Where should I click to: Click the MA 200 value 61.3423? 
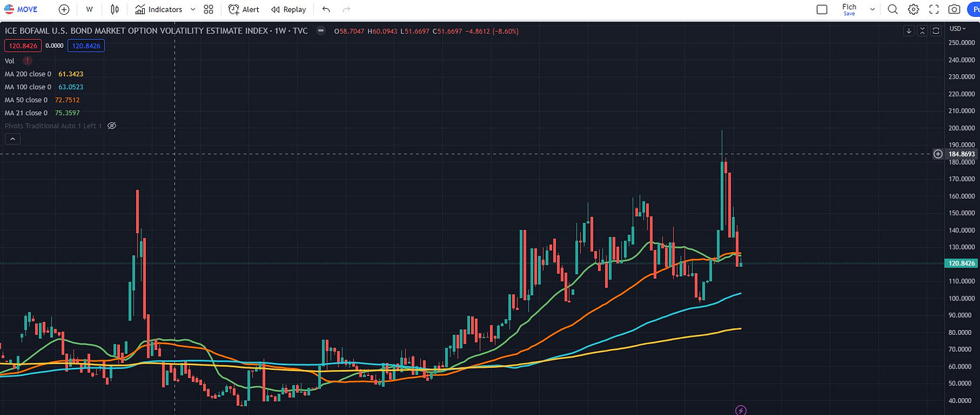[71, 74]
